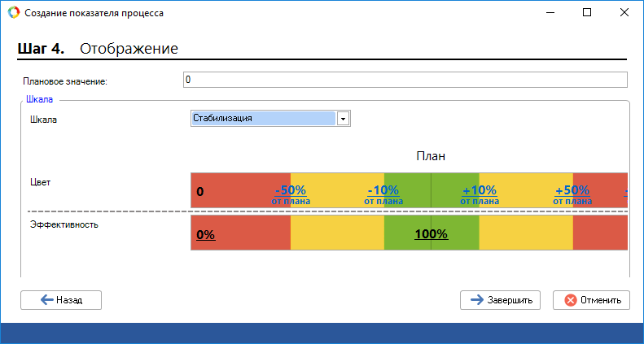Screen dimensions: 644x344
Task: Click the red cancel icon on Отменить
Action: pyautogui.click(x=571, y=300)
